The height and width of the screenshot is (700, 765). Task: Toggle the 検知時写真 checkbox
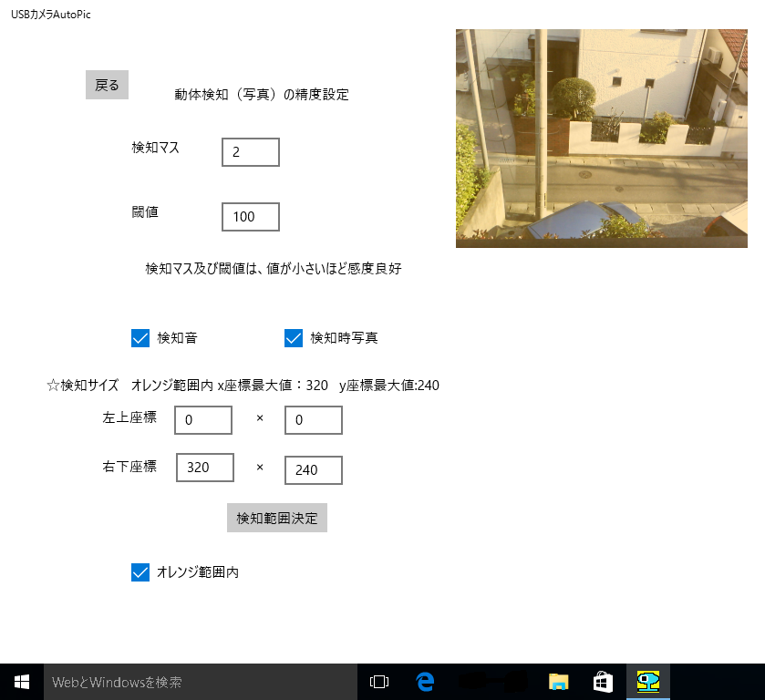coord(294,338)
